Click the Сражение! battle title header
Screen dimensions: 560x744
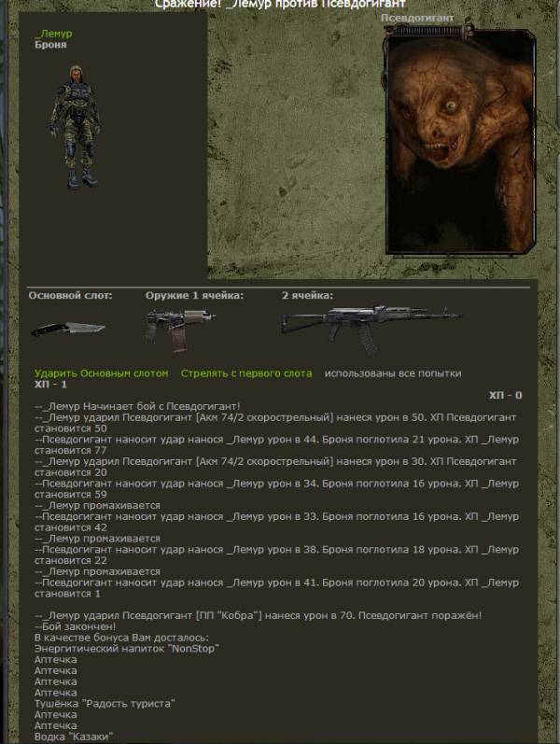point(280,4)
